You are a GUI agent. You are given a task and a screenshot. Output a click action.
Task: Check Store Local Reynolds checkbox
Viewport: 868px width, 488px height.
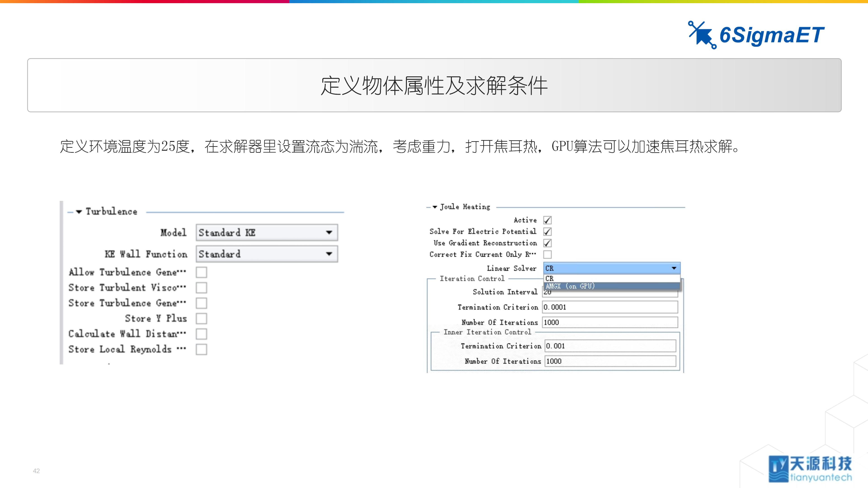tap(201, 350)
